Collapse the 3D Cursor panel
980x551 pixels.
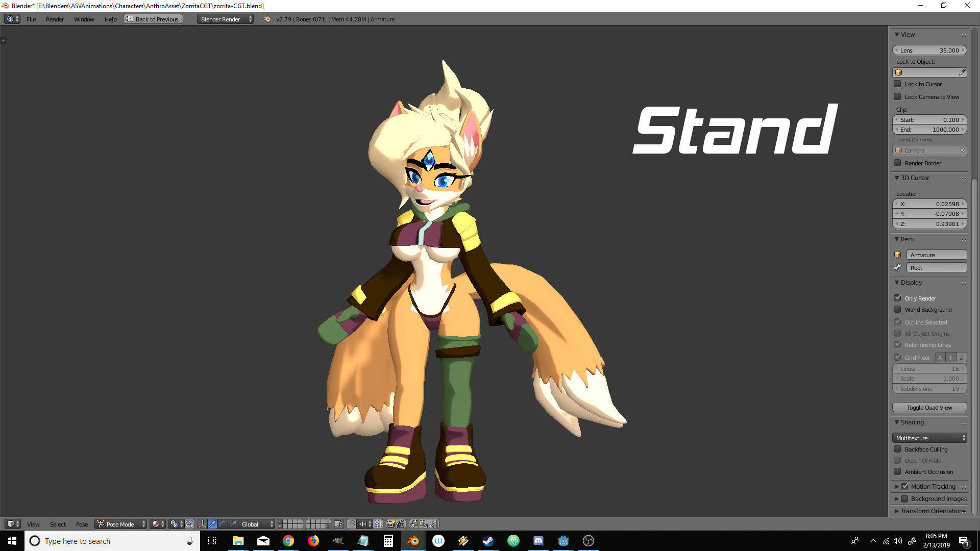pyautogui.click(x=897, y=178)
